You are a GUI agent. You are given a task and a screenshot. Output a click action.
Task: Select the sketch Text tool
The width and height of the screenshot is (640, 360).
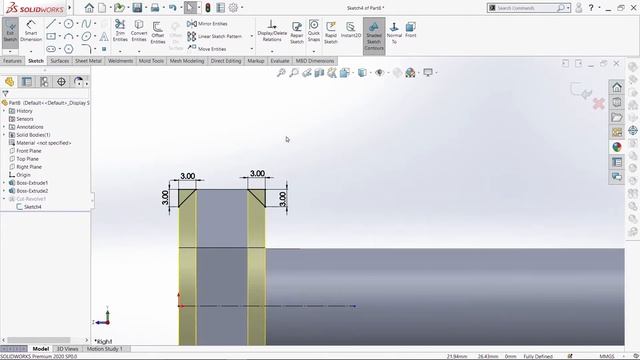[x=104, y=36]
